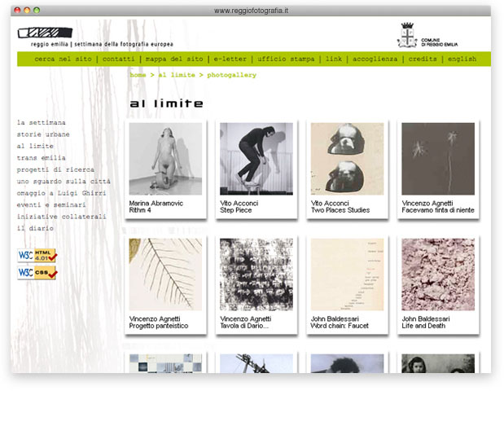The height and width of the screenshot is (426, 504).
Task: Open the W3C CSS validation badge
Action: point(37,273)
